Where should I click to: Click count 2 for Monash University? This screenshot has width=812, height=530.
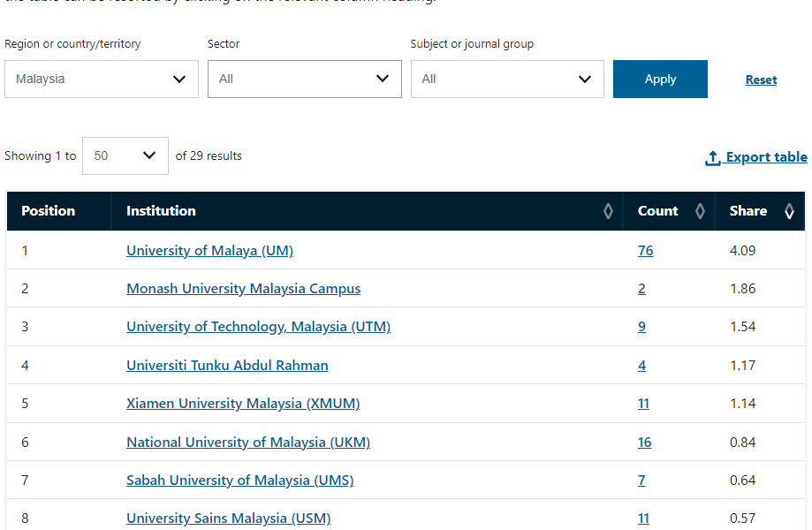641,288
